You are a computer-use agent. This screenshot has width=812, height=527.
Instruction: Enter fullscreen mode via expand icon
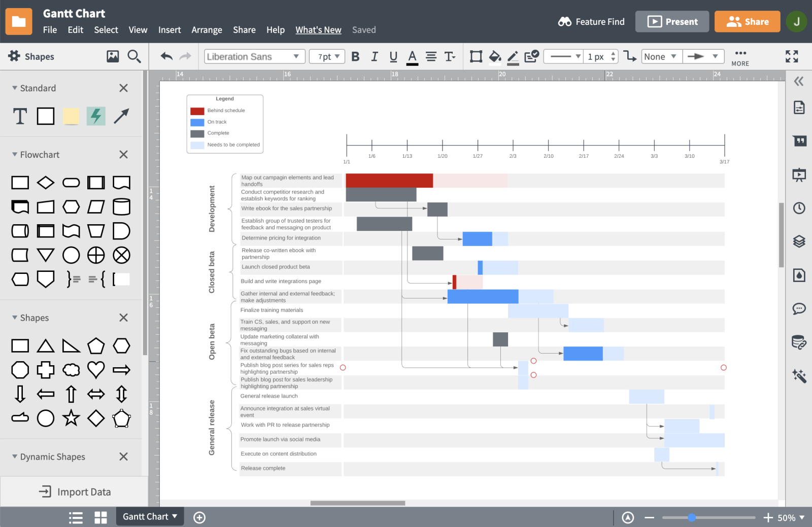click(792, 56)
